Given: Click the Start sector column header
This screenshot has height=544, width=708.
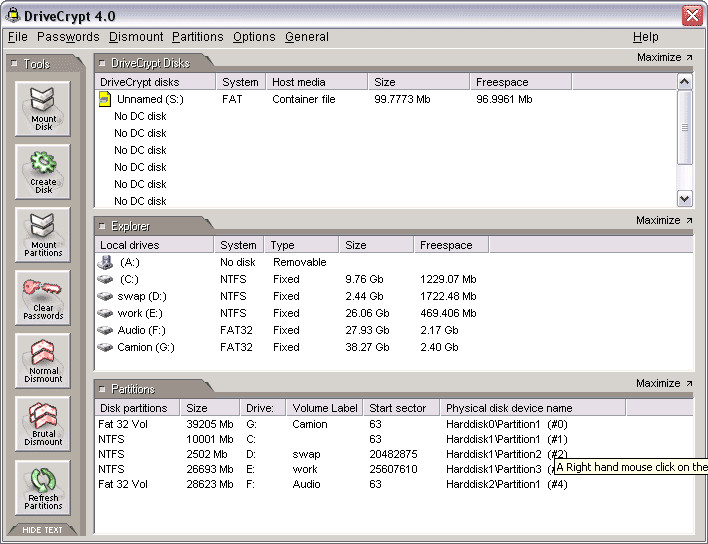Looking at the screenshot, I should 401,408.
